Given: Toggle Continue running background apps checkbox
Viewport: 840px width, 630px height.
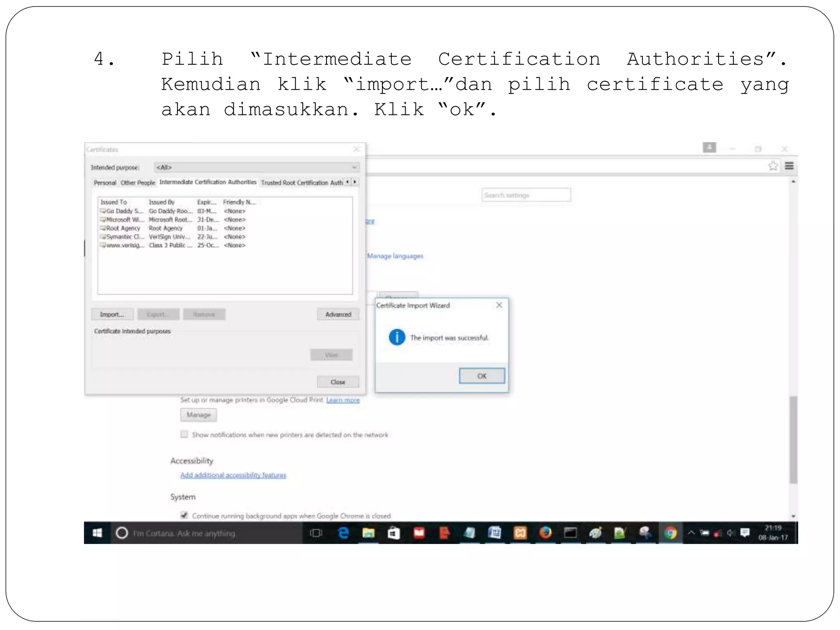Looking at the screenshot, I should pos(184,515).
